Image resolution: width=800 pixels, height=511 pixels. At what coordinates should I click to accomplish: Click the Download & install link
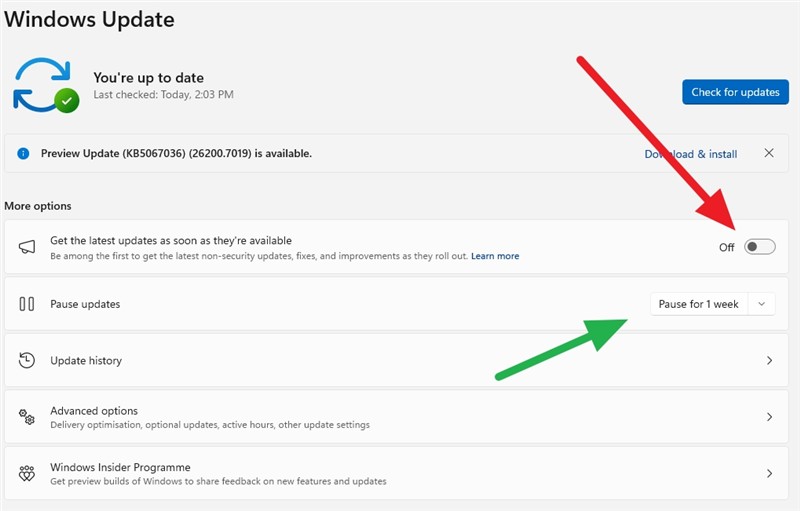pyautogui.click(x=690, y=154)
